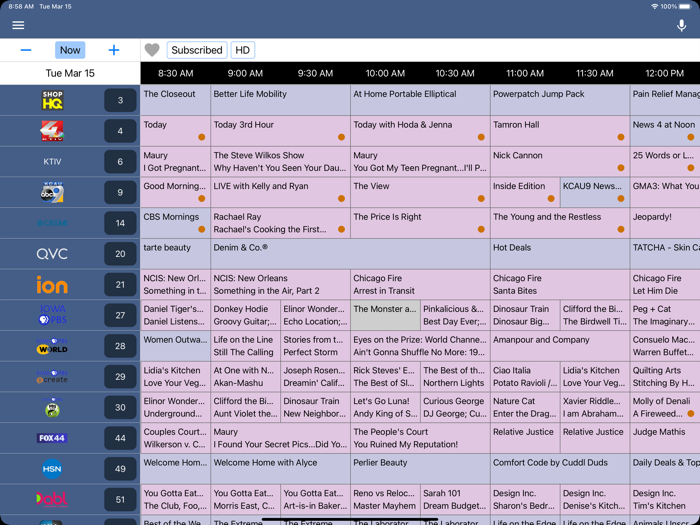Select the 9:00 AM time header
The width and height of the screenshot is (700, 525).
[x=245, y=73]
